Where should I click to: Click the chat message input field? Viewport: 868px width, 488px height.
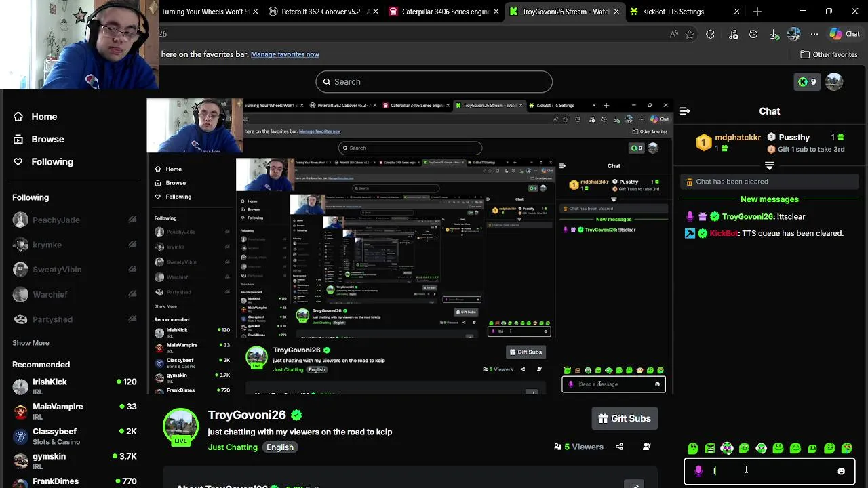[769, 471]
